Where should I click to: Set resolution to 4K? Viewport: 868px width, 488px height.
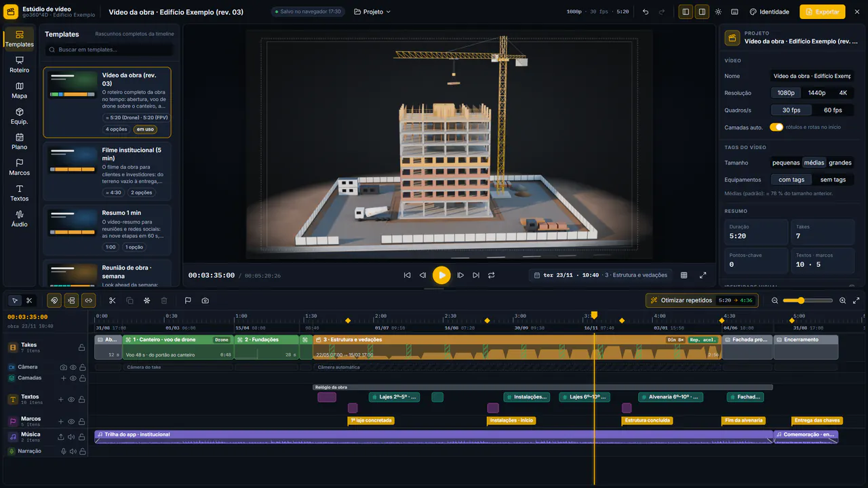(x=843, y=93)
